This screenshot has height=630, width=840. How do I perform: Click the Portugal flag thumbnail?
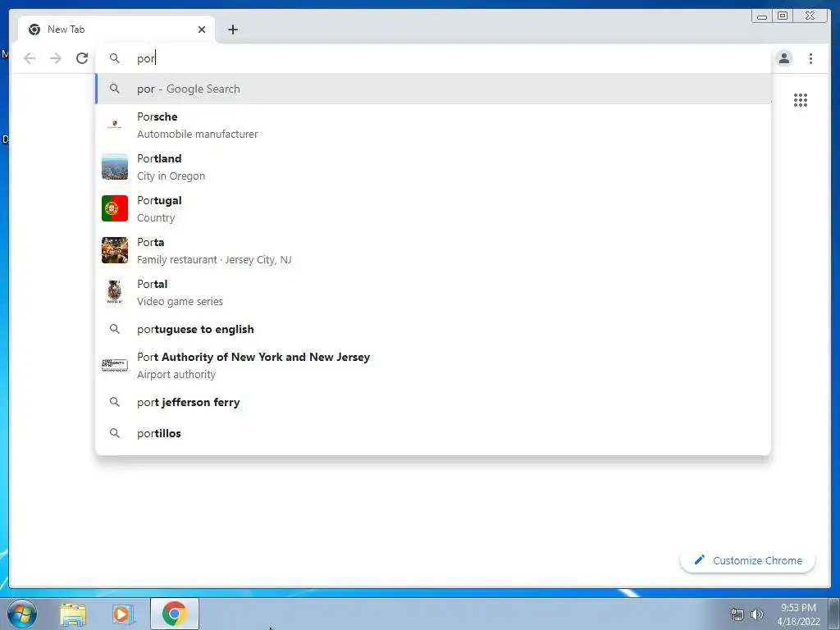click(115, 208)
